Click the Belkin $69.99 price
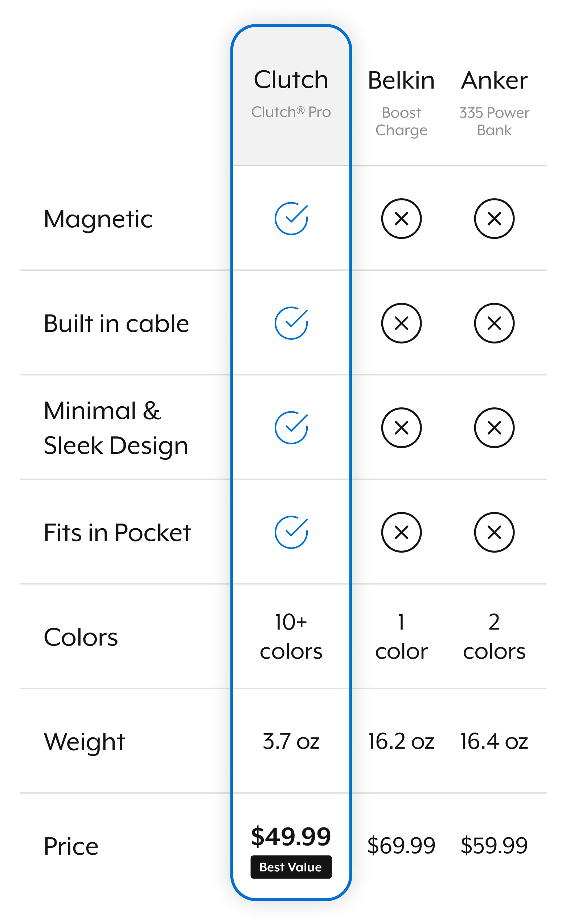Viewport: 566px width, 924px height. click(401, 845)
